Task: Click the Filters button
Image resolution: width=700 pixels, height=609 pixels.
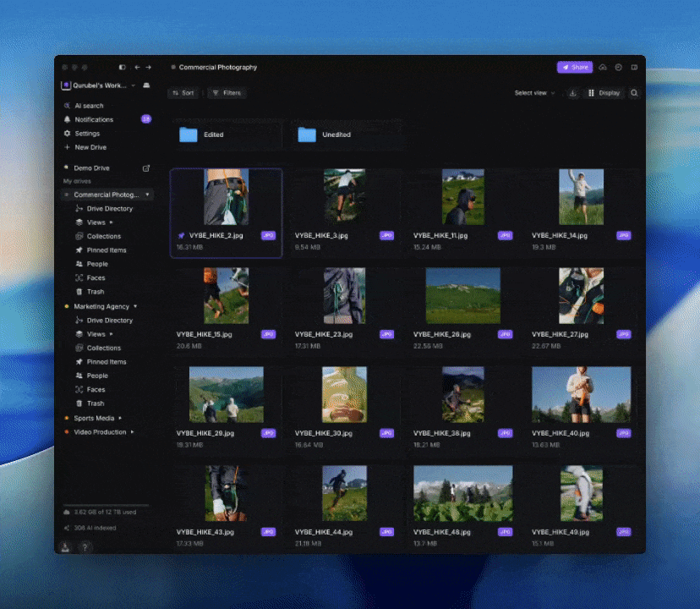Action: coord(226,93)
